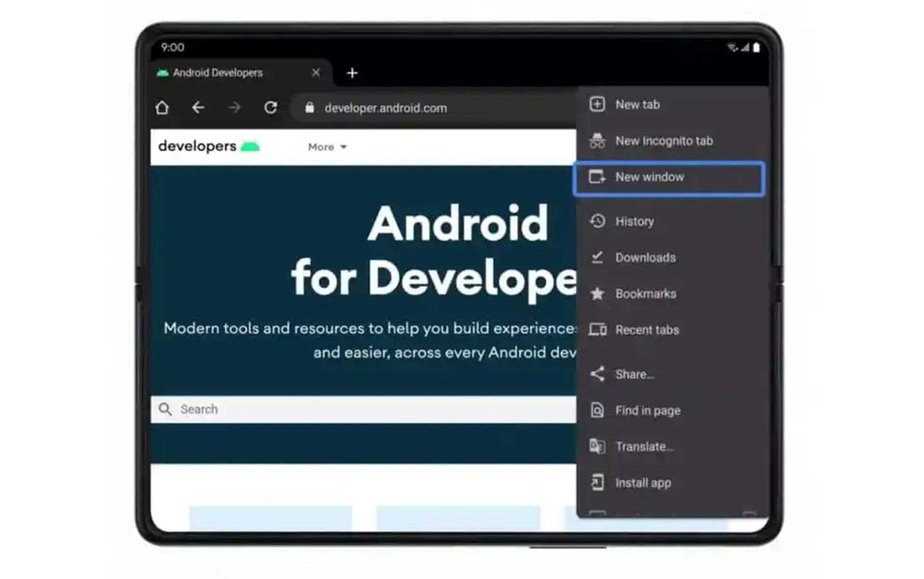Toggle the secure lock icon in address bar
This screenshot has height=579, width=924.
tap(309, 107)
